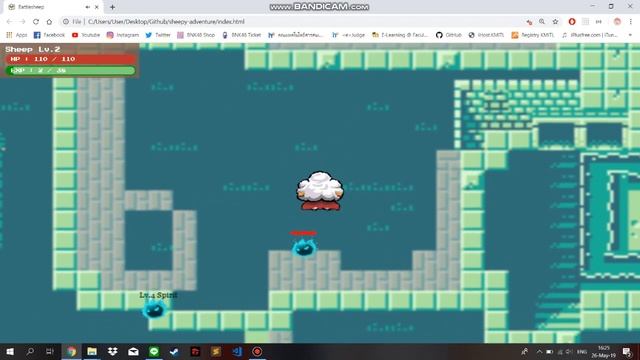Open the Facebook bookmark

pyautogui.click(x=49, y=35)
